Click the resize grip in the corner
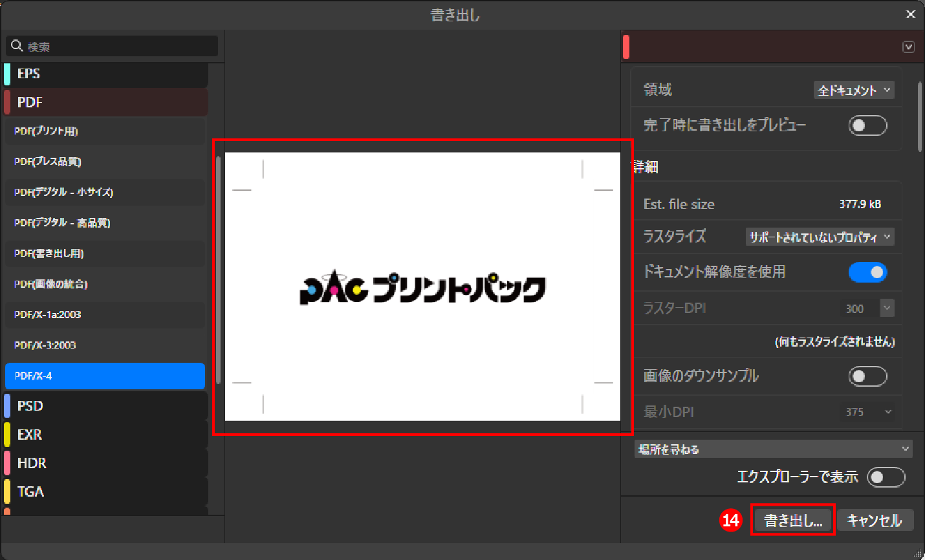The height and width of the screenshot is (560, 925). point(918,554)
